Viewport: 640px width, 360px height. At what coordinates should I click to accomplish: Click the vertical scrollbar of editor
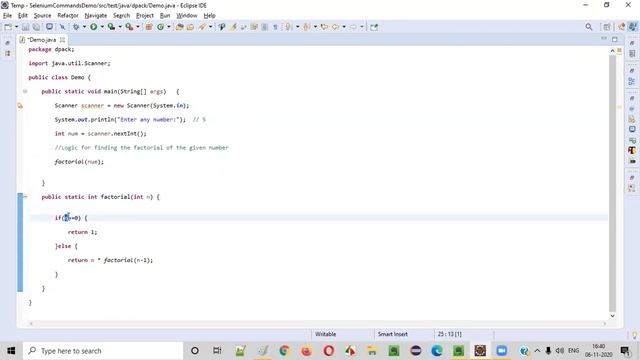[612, 183]
